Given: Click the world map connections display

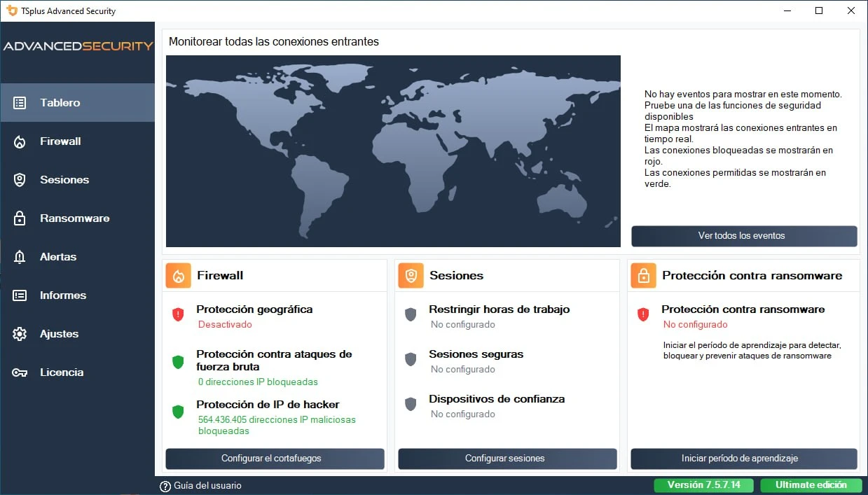Looking at the screenshot, I should pyautogui.click(x=393, y=151).
